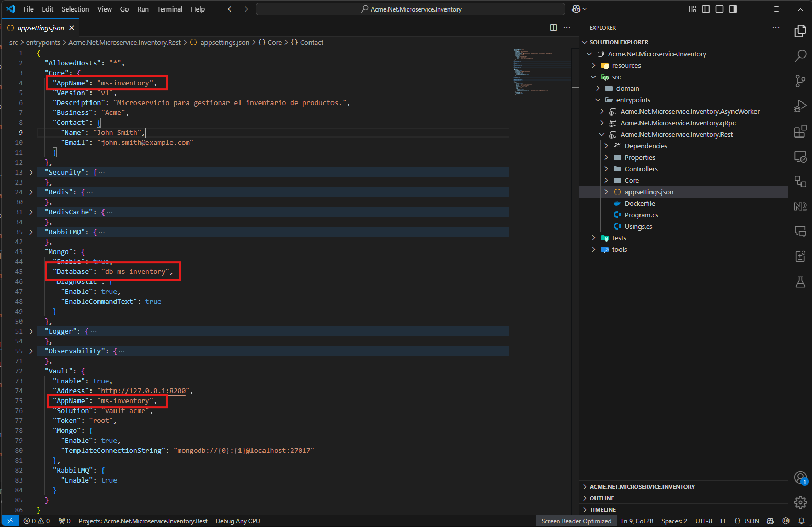
Task: Click LF end of line indicator
Action: [724, 521]
